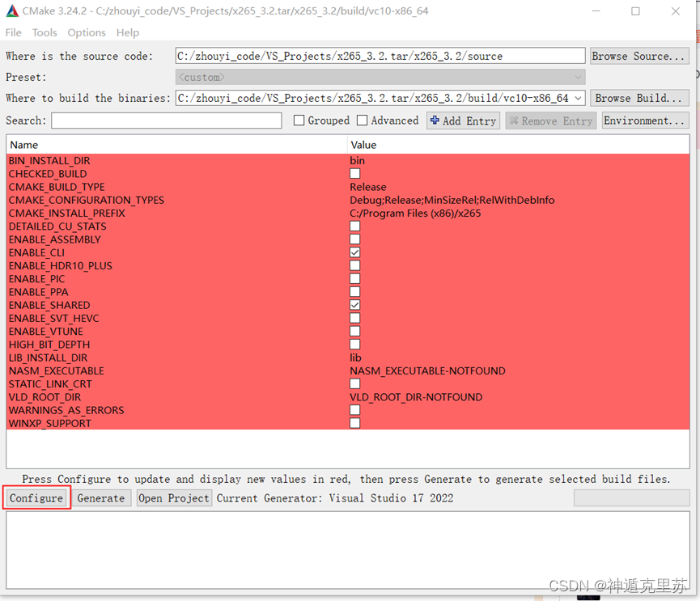
Task: Click the Search input field
Action: [x=167, y=121]
